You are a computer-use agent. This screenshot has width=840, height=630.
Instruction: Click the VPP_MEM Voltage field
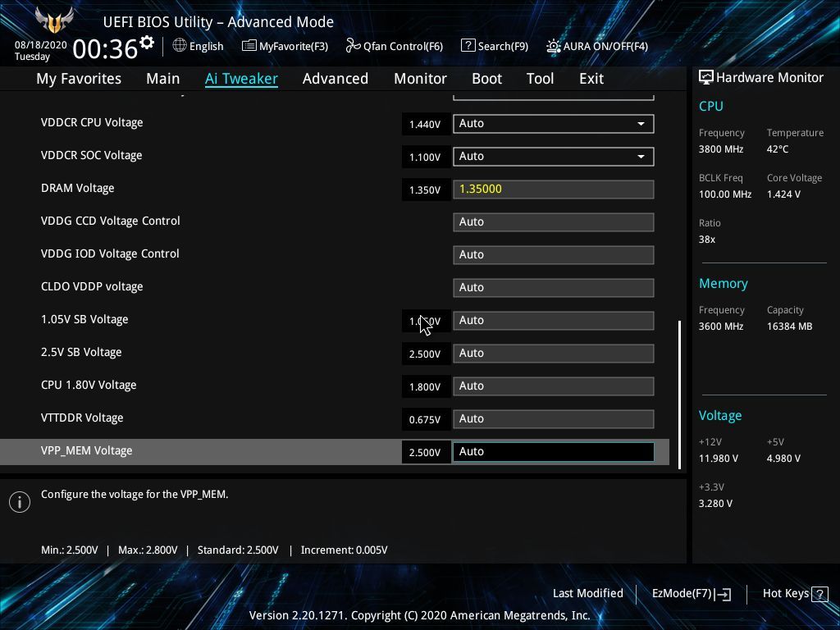tap(554, 452)
